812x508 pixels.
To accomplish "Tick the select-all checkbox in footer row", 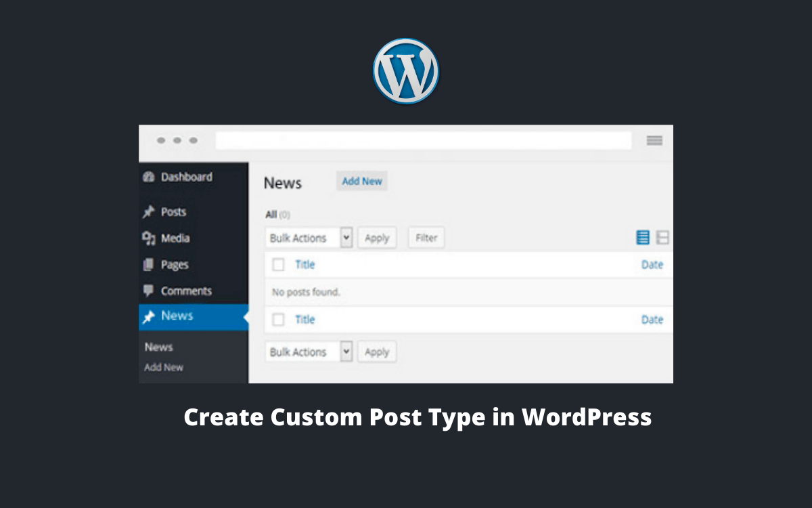I will pyautogui.click(x=278, y=320).
